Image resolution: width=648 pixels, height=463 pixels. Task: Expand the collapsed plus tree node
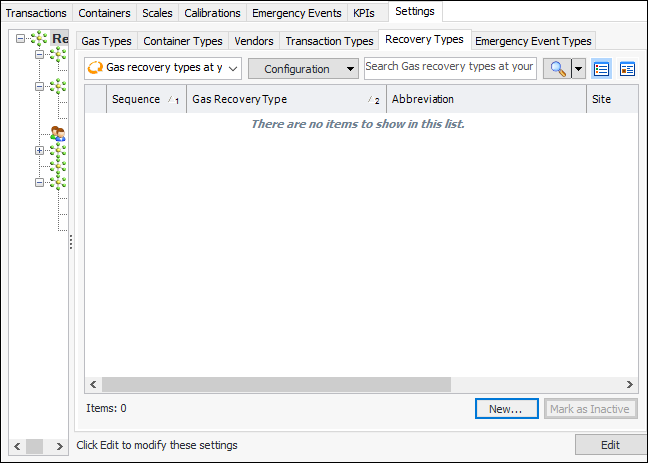39,151
